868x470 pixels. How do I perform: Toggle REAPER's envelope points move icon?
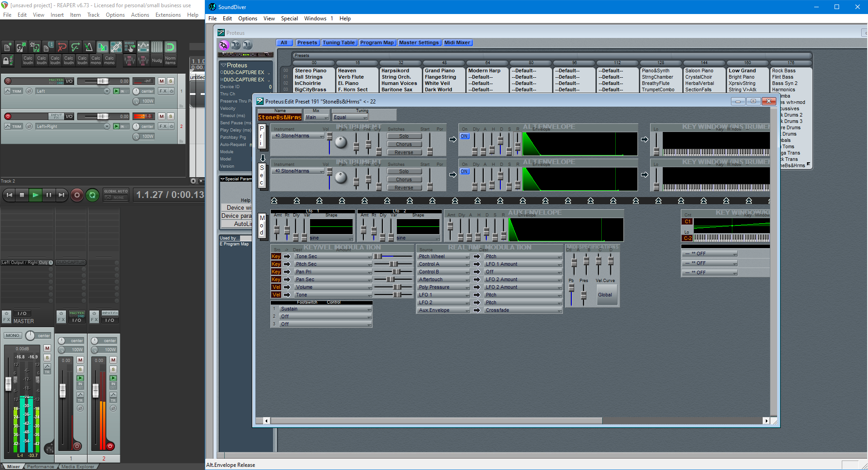pos(143,47)
